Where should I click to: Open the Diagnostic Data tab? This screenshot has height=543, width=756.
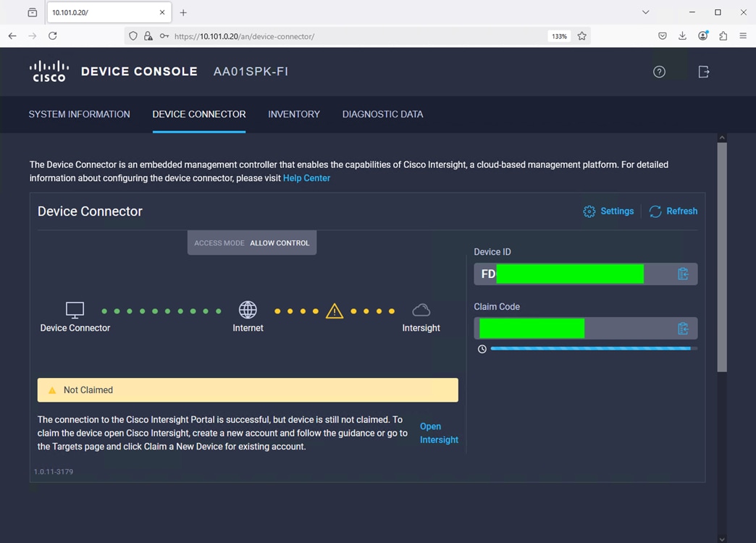pos(383,114)
